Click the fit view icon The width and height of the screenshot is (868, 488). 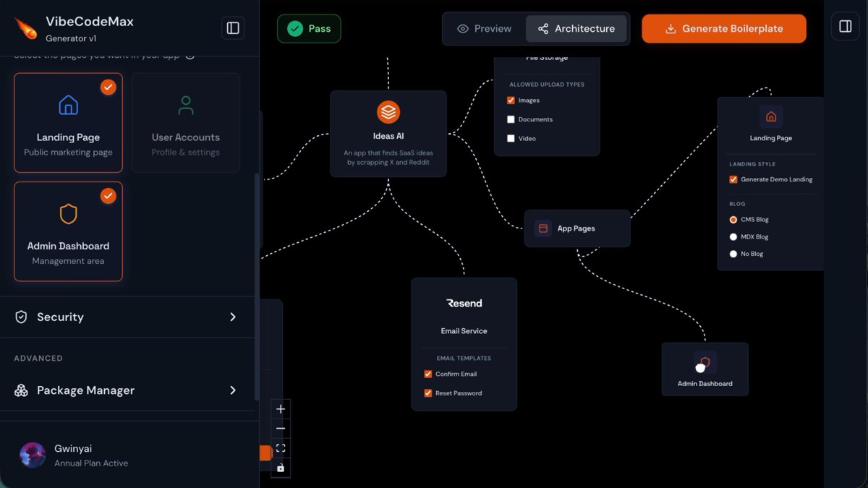pyautogui.click(x=281, y=448)
